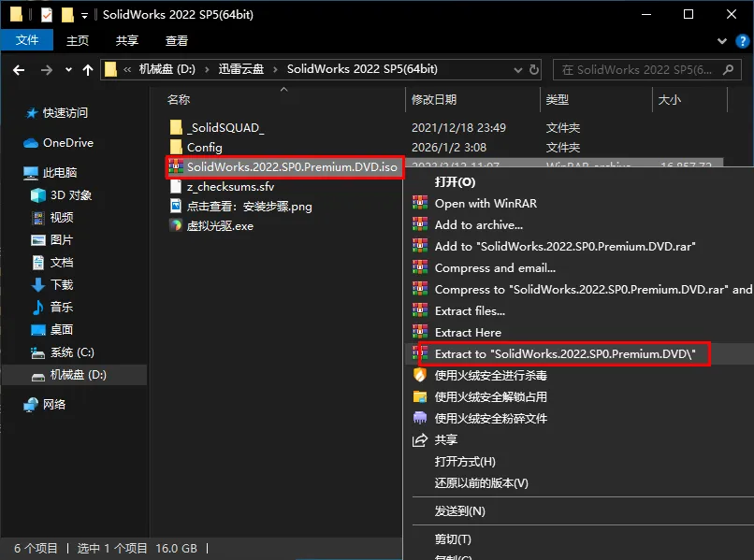Open the 文件 ribbon tab
This screenshot has width=754, height=560.
(x=27, y=40)
